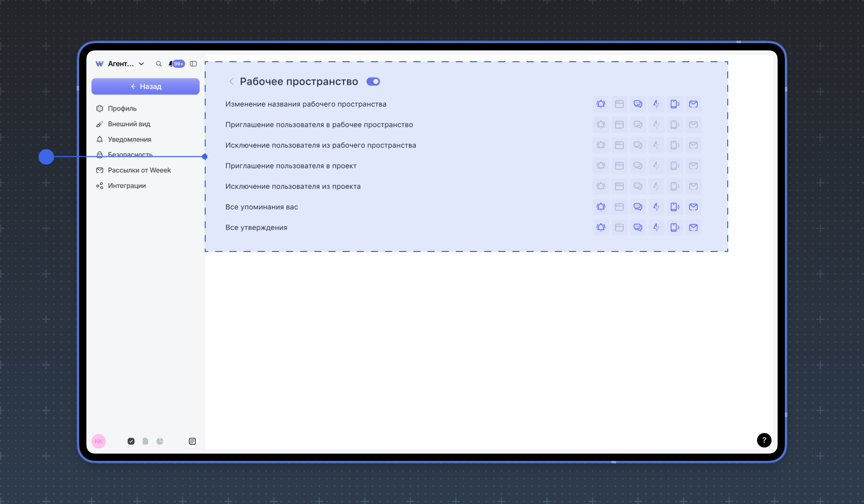The width and height of the screenshot is (864, 504).
Task: Enable mobile push for Приглашение пользователя в проект
Action: (x=675, y=166)
